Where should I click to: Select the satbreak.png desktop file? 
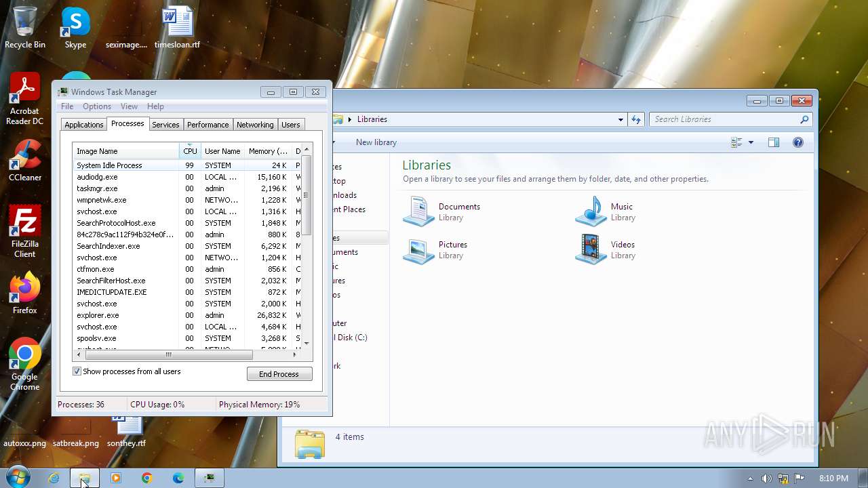76,434
